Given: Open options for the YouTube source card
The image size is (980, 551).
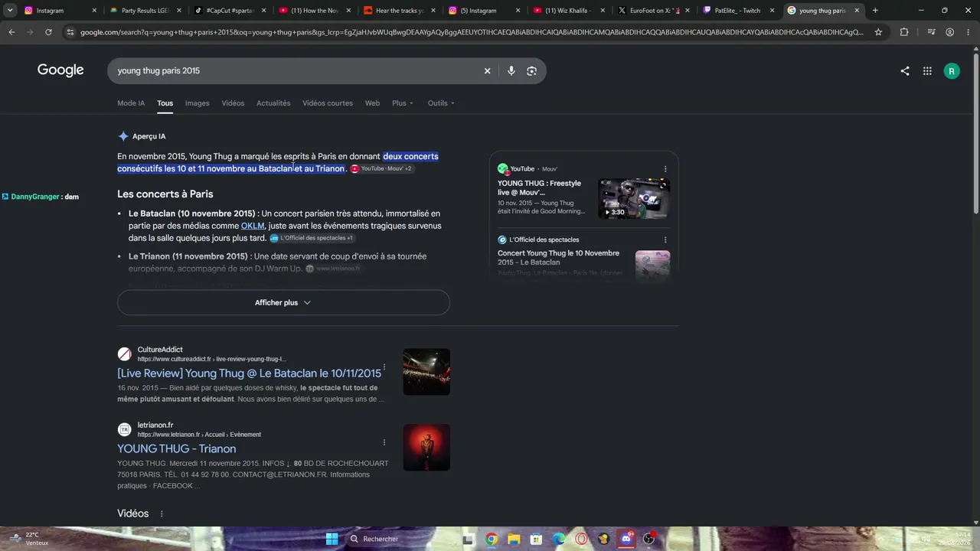Looking at the screenshot, I should [665, 168].
